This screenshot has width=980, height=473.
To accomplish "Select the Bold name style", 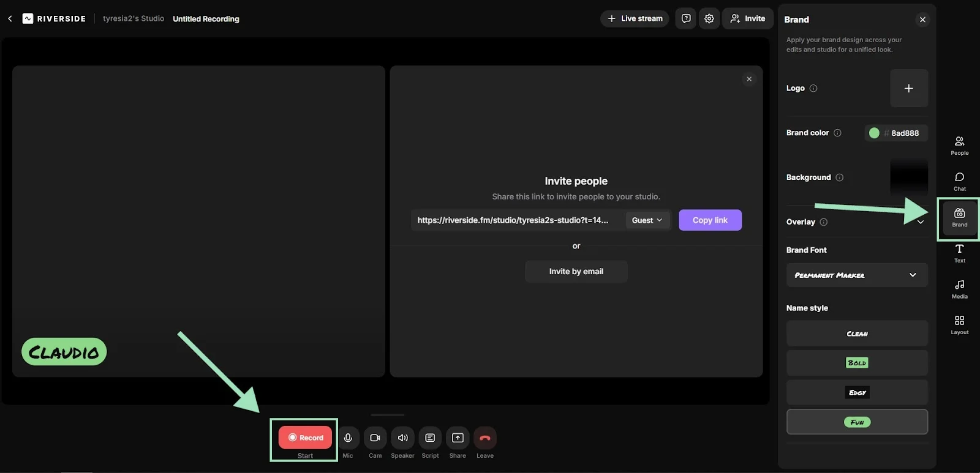I will pos(857,363).
